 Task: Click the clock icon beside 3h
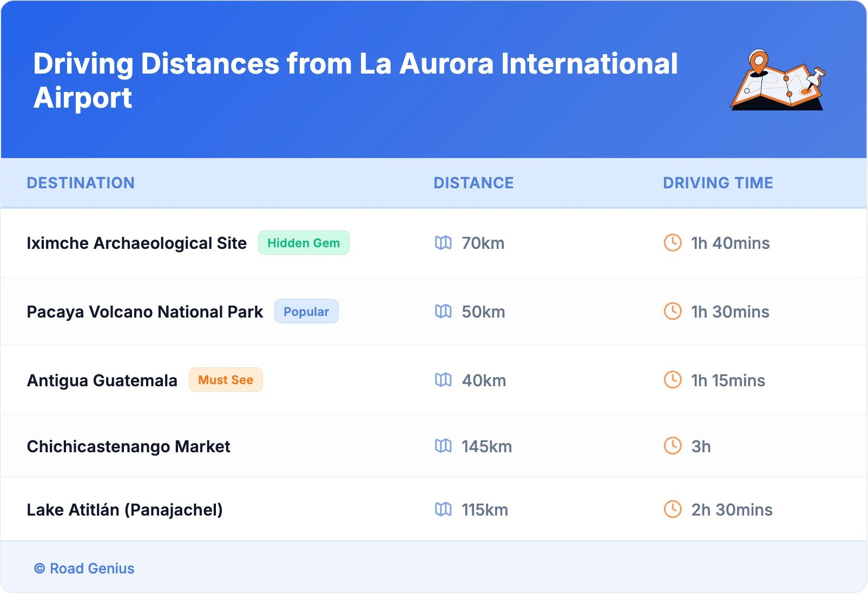click(673, 446)
